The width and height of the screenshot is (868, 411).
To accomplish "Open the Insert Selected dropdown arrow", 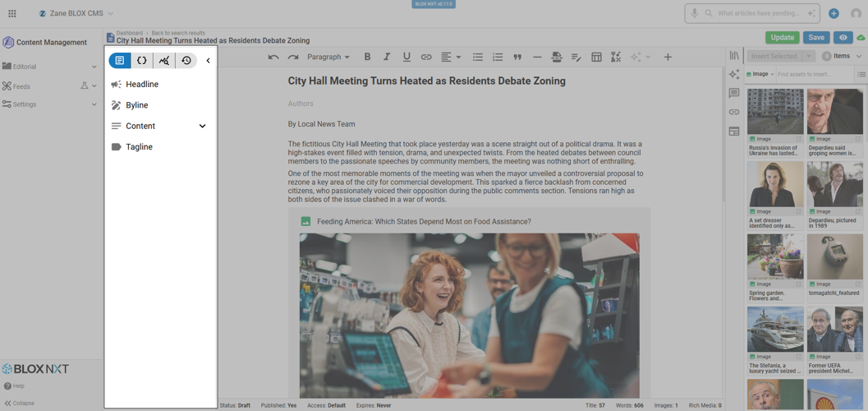I will coord(809,56).
